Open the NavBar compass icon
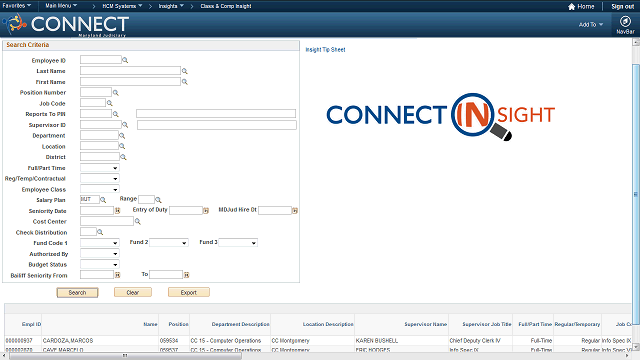Image resolution: width=640 pixels, height=360 pixels. point(625,21)
